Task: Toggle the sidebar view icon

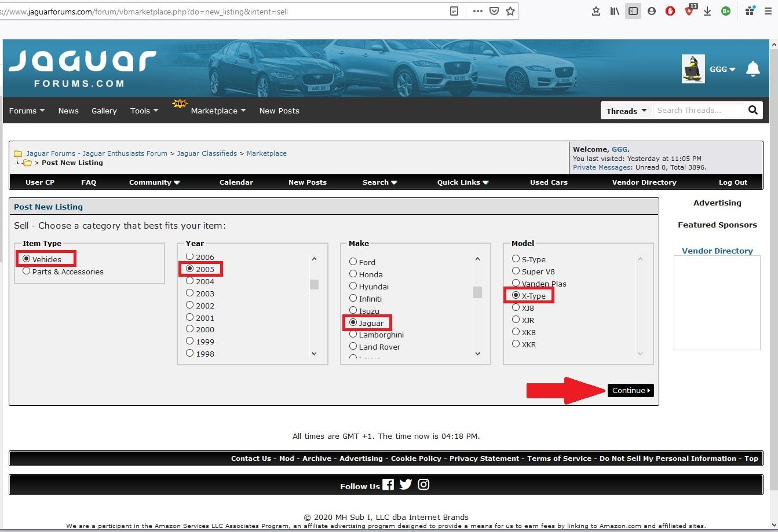Action: (x=633, y=11)
